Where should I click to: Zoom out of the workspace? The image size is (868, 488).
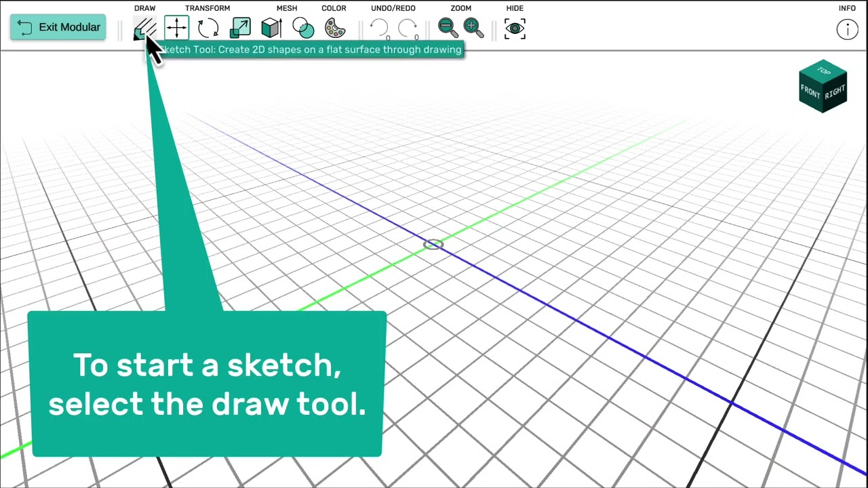pyautogui.click(x=447, y=27)
